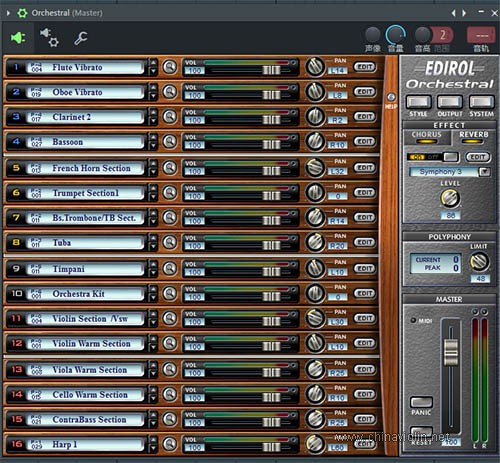Click the pitch range number 2 in the wrapper
The width and height of the screenshot is (500, 463).
pyautogui.click(x=443, y=35)
